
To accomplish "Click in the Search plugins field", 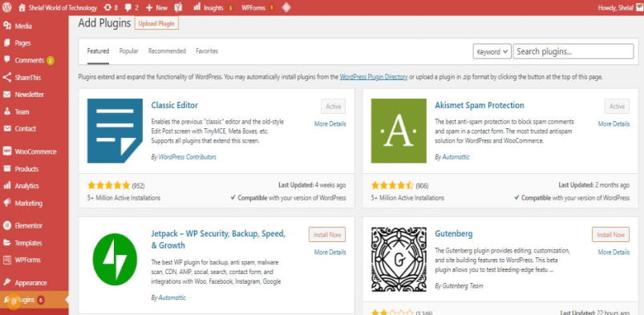I will point(573,51).
